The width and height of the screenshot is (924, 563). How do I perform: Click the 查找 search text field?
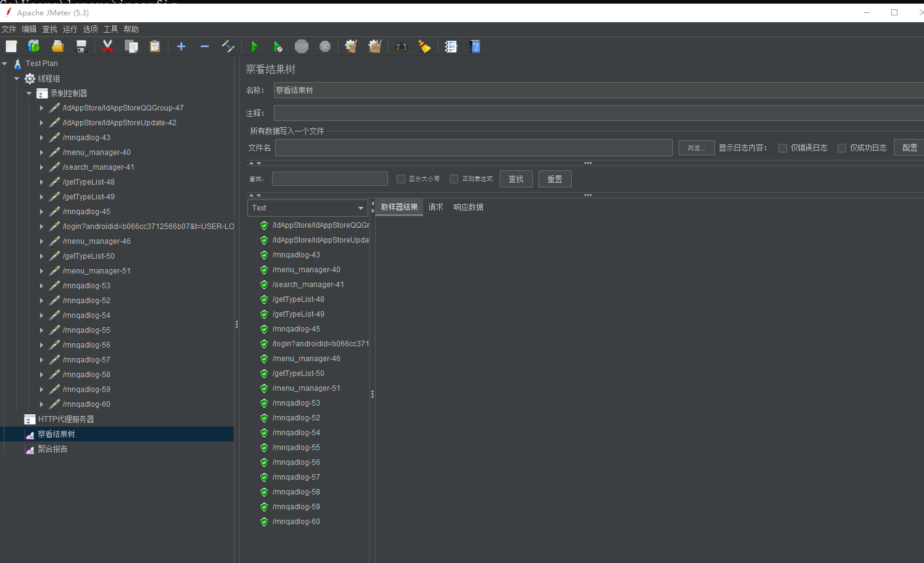(x=330, y=179)
